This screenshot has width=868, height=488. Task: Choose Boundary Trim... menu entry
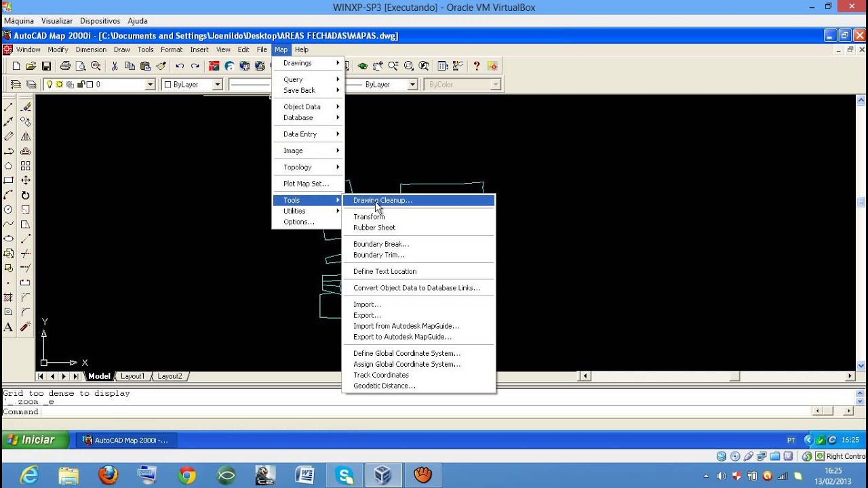pyautogui.click(x=419, y=255)
